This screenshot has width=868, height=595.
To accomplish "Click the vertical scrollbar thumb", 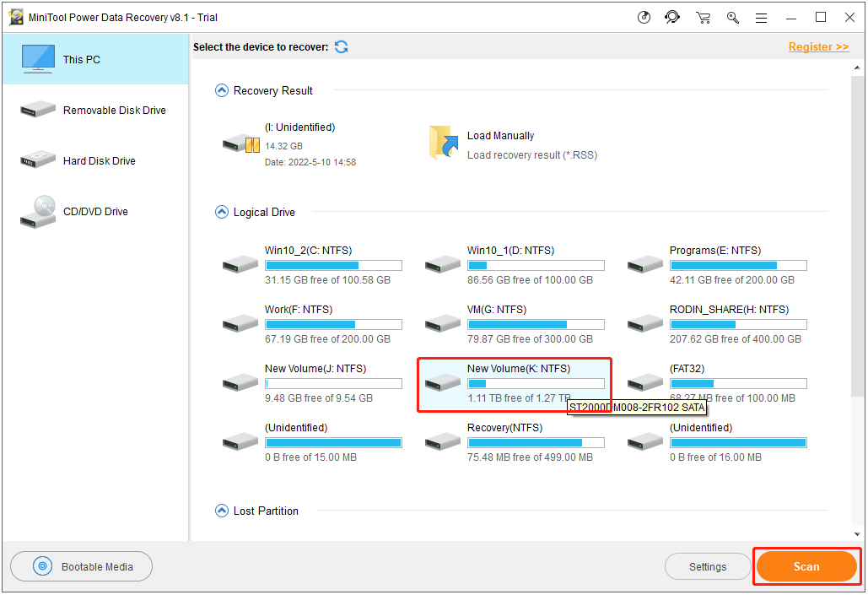I will coord(857,236).
